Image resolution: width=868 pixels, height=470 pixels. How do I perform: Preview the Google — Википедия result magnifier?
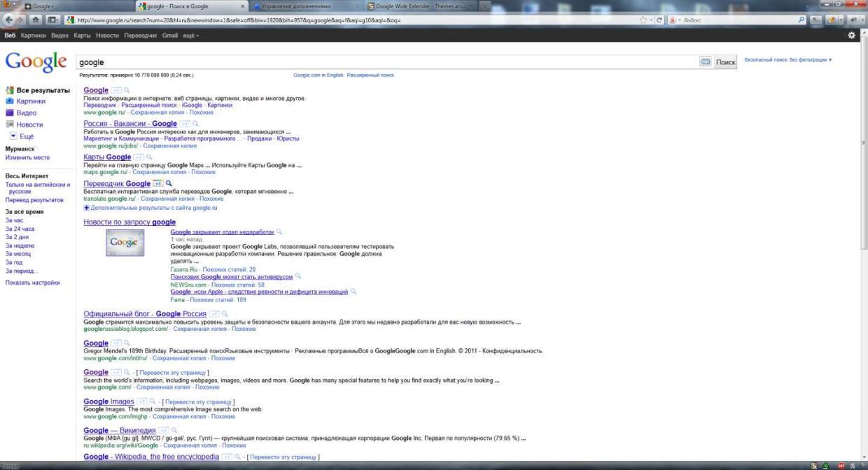tap(174, 430)
